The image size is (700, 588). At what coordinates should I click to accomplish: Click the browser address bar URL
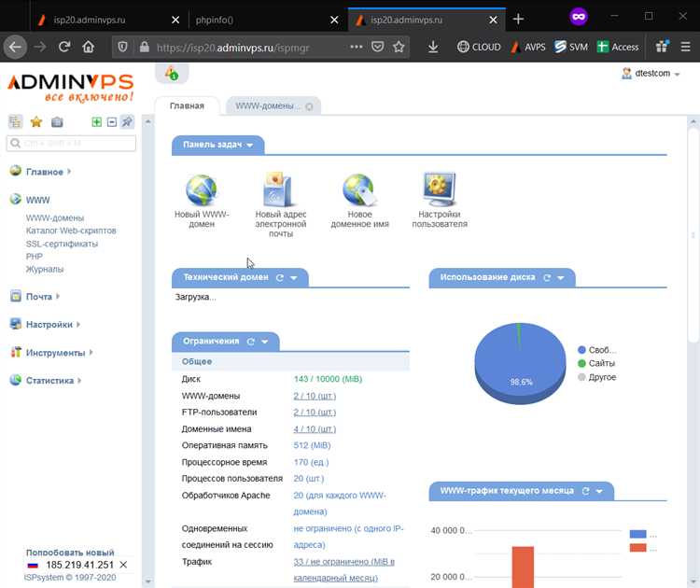[x=232, y=47]
